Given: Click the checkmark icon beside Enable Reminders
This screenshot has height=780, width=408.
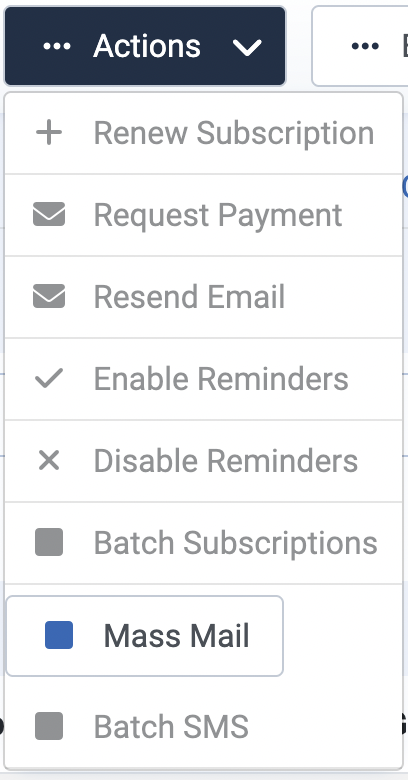Looking at the screenshot, I should tap(49, 379).
